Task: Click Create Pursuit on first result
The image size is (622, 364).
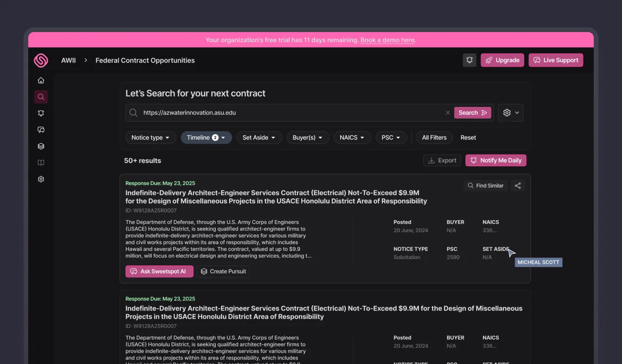Action: click(224, 272)
